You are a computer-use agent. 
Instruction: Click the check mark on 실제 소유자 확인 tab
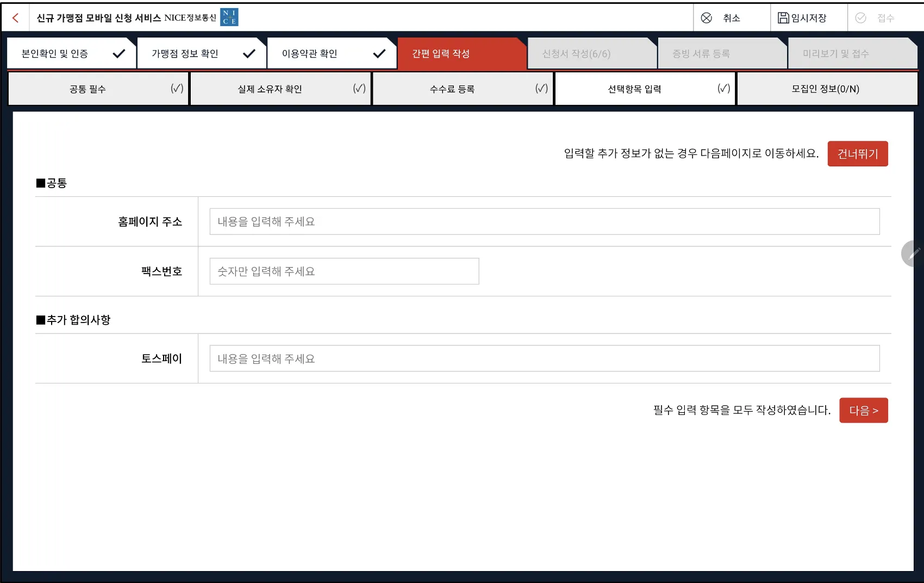click(x=359, y=89)
